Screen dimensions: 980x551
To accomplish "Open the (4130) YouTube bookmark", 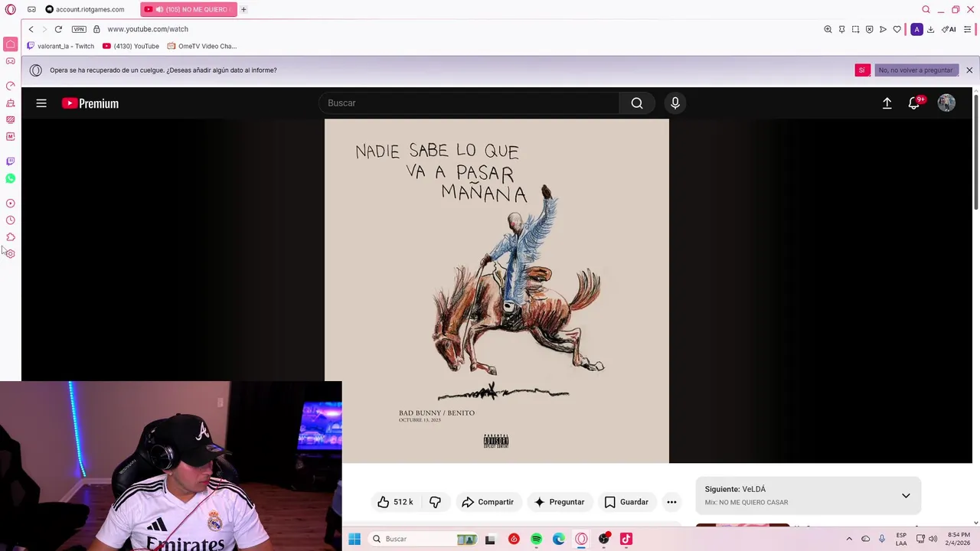I will (x=131, y=46).
